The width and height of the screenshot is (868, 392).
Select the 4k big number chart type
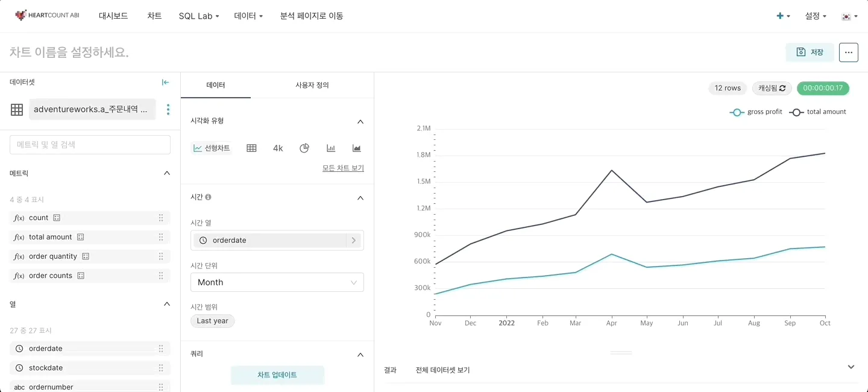tap(278, 148)
